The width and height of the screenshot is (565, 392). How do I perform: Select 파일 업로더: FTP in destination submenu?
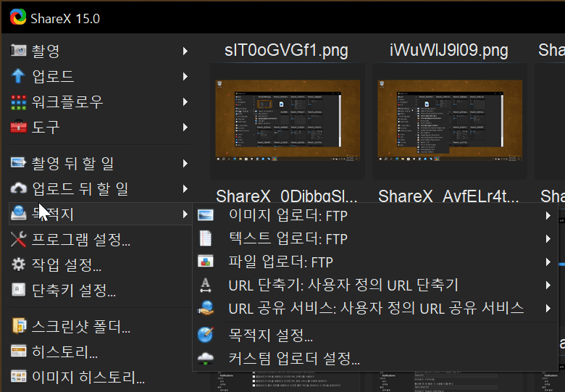coord(375,262)
